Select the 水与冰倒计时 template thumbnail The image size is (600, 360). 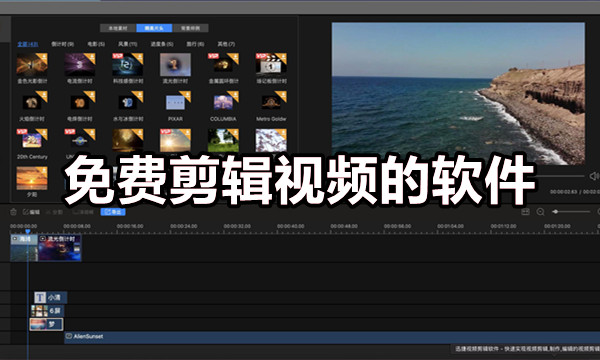point(128,102)
